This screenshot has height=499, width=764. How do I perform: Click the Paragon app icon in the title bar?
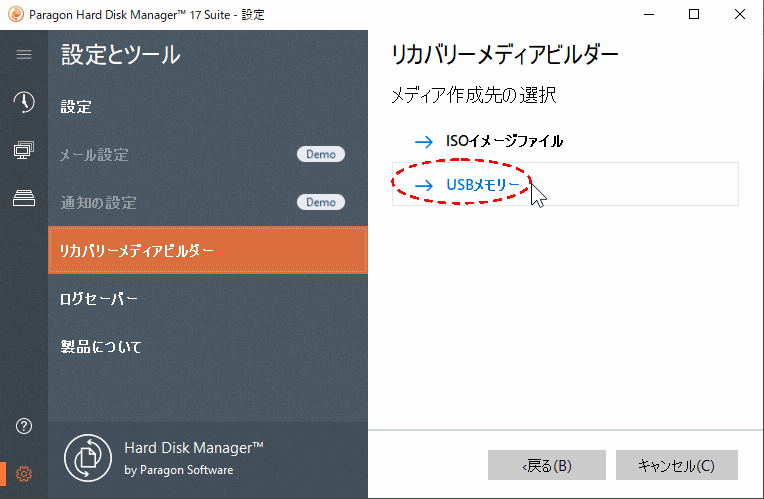coord(15,15)
